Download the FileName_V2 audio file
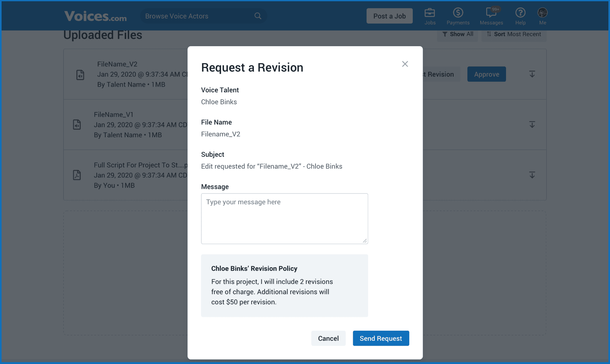The image size is (610, 364). pyautogui.click(x=532, y=74)
